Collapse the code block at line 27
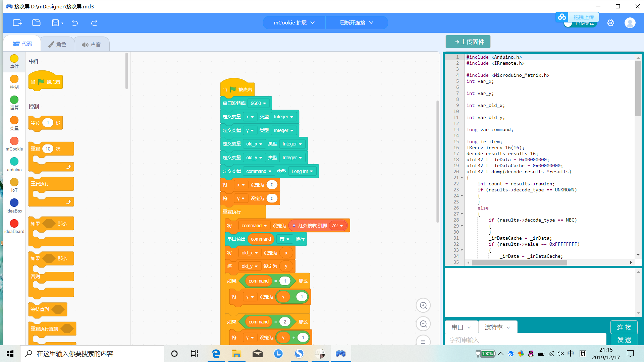This screenshot has width=644, height=362. (x=462, y=214)
